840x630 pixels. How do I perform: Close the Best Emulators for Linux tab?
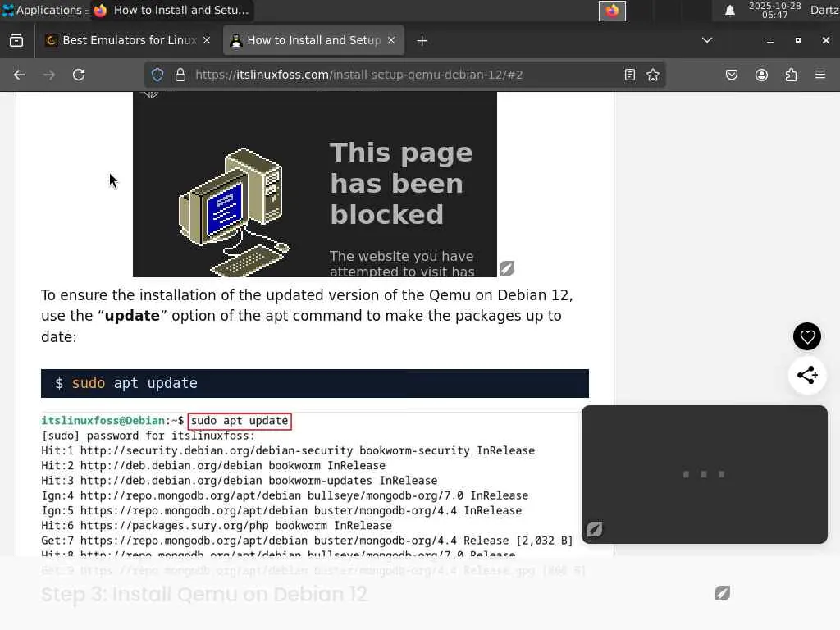[207, 40]
